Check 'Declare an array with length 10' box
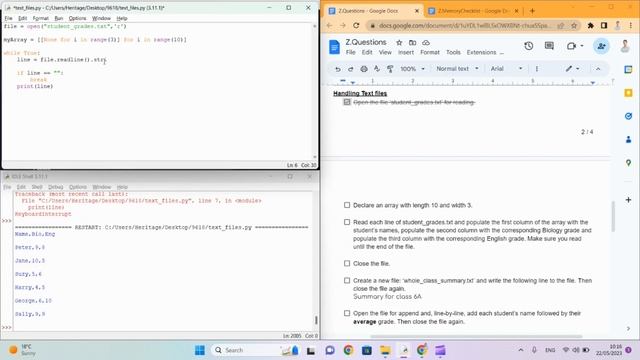This screenshot has width=640, height=360. (347, 205)
